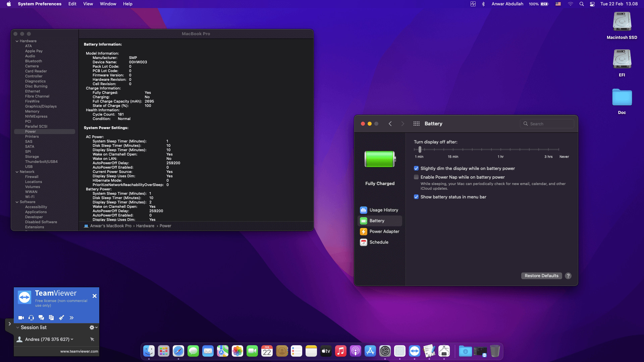Open Power Adapter settings
Image resolution: width=644 pixels, height=362 pixels.
pyautogui.click(x=379, y=232)
